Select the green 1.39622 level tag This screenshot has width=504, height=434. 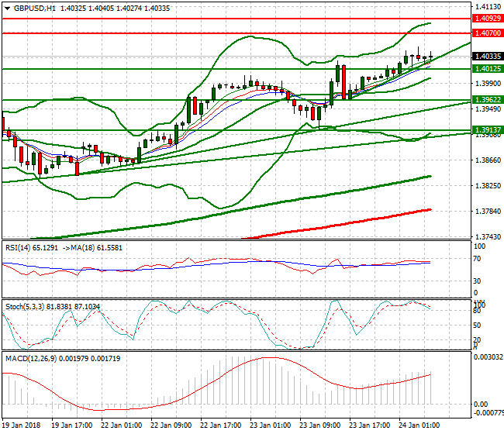[488, 99]
